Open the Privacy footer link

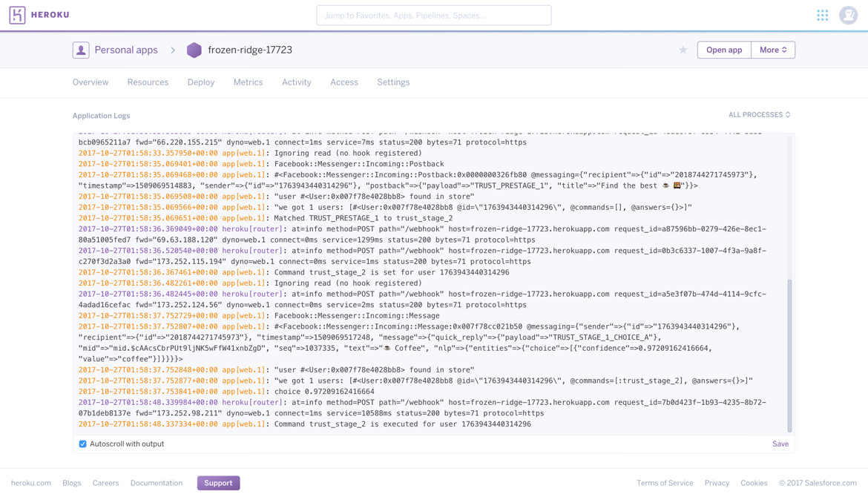(x=717, y=483)
